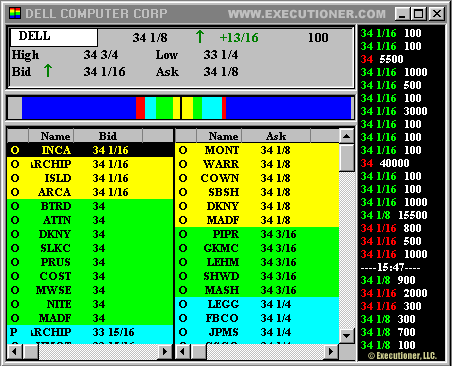Image resolution: width=452 pixels, height=367 pixels.
Task: Select the ARCHIP bid at 33 15/16
Action: [90, 332]
